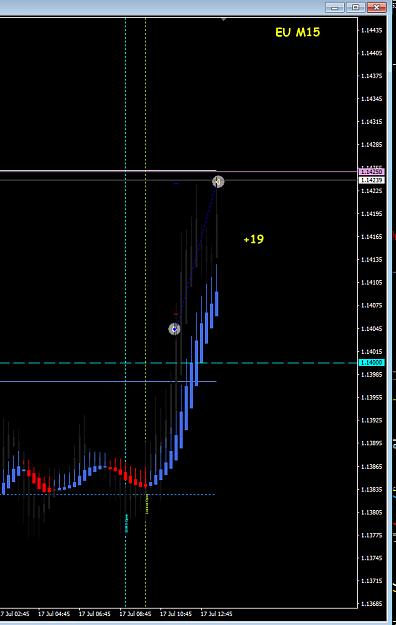Viewport: 396px width, 625px height.
Task: Click price scale value 1.14405
Action: (371, 53)
